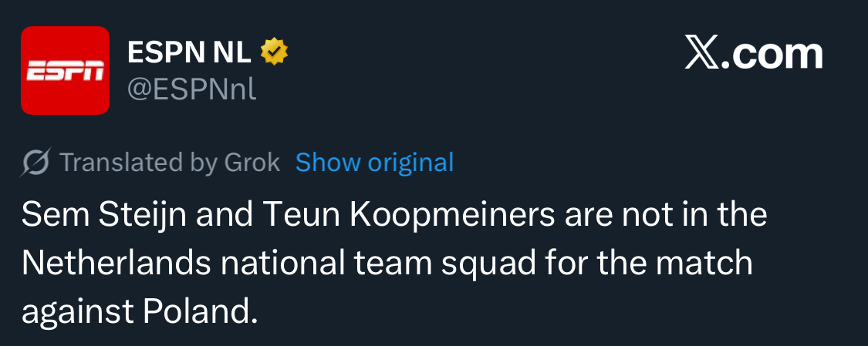Click the red ESPN profile avatar
868x346 pixels.
pos(65,70)
